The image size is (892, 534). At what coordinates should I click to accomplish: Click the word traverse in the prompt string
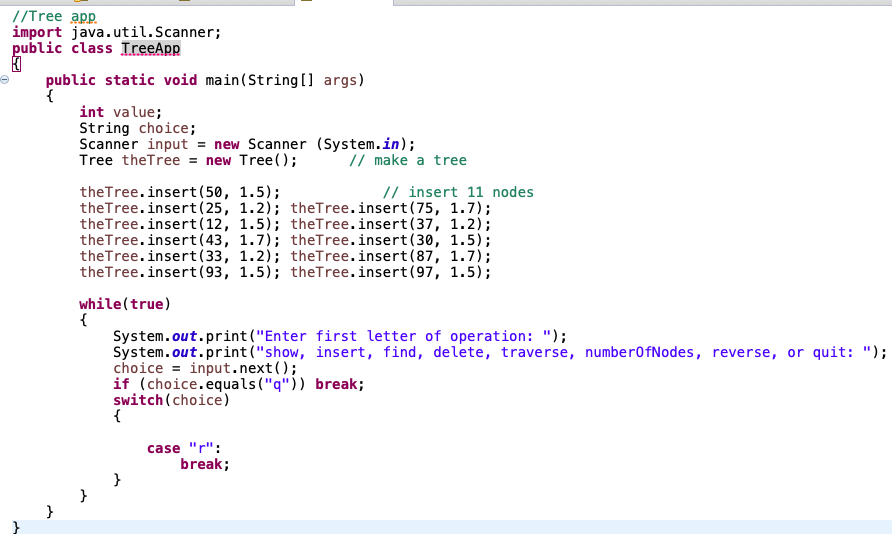(534, 352)
